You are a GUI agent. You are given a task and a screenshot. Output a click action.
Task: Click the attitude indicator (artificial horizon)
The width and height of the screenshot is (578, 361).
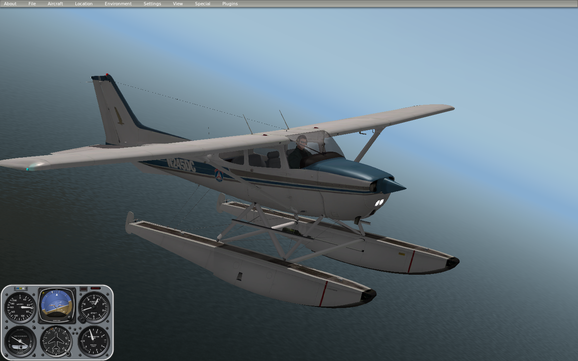57,305
